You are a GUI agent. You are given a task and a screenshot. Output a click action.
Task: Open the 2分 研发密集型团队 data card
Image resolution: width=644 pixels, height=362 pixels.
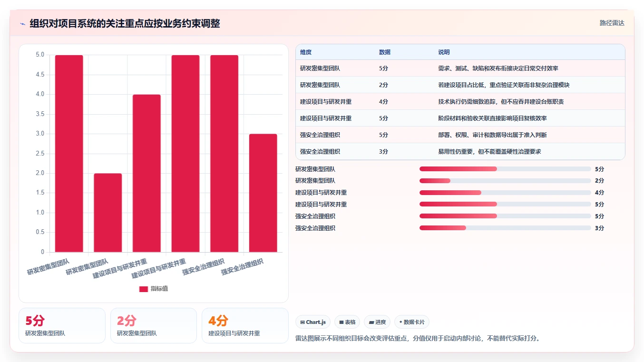(154, 326)
